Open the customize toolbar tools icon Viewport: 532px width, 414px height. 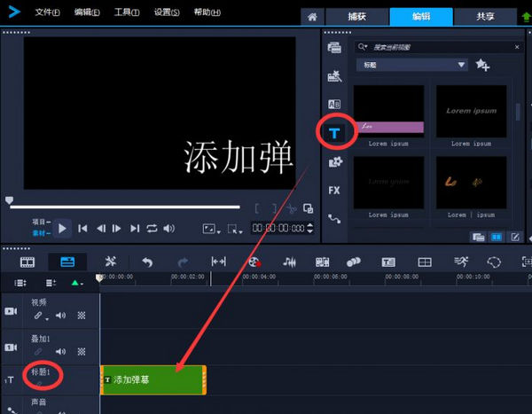(111, 262)
